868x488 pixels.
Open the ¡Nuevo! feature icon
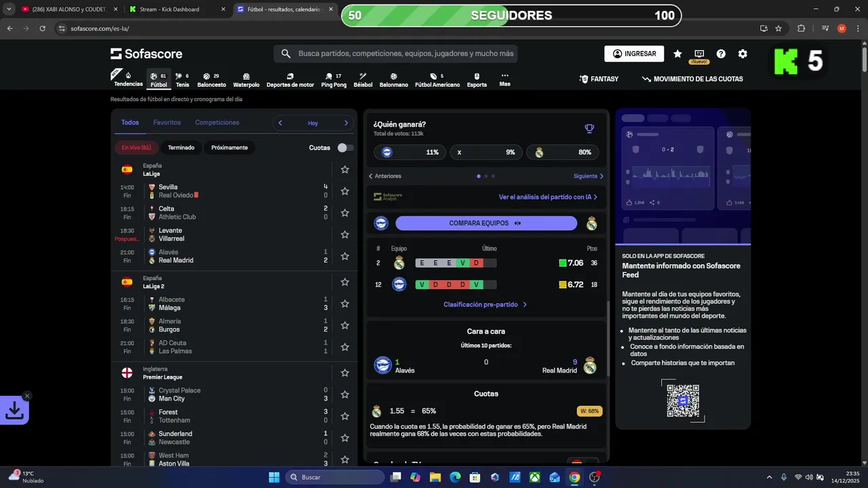[x=699, y=56]
